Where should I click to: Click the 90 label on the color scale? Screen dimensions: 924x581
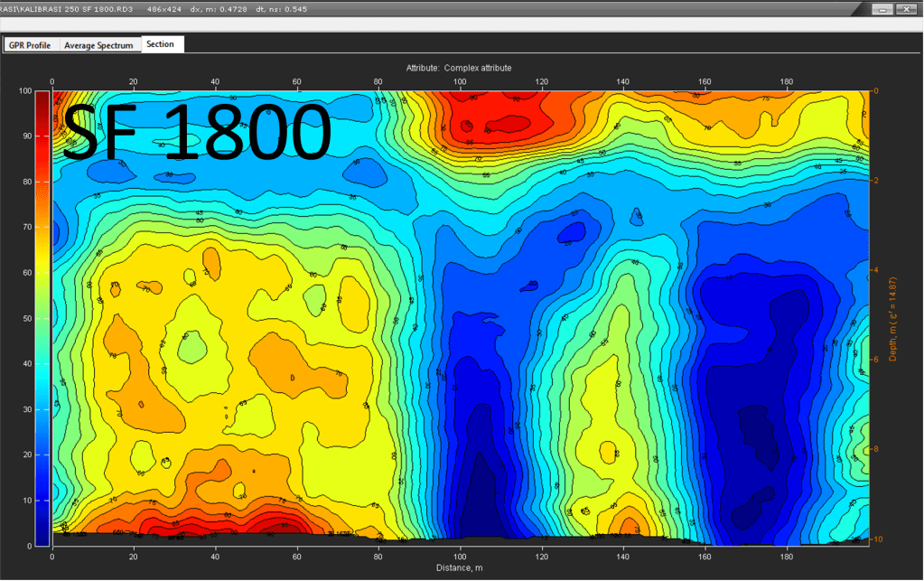[27, 136]
